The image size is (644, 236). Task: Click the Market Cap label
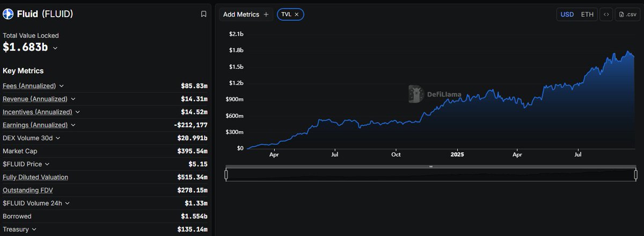(x=20, y=151)
